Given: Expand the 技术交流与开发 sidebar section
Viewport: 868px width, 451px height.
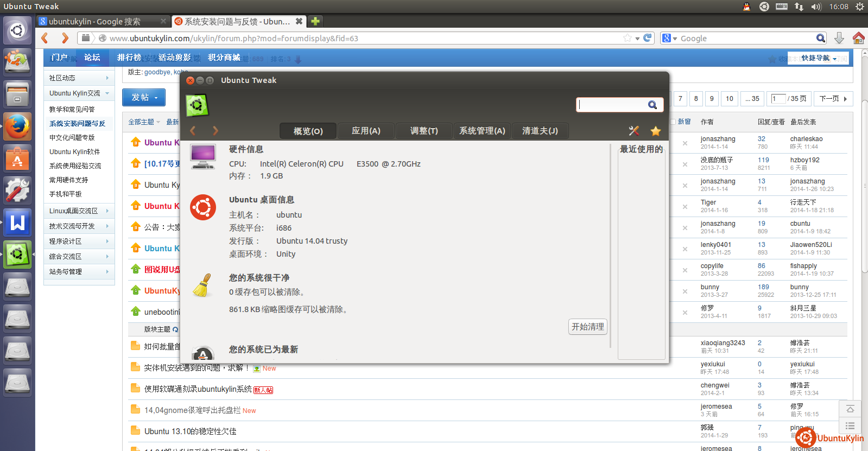Looking at the screenshot, I should point(79,226).
